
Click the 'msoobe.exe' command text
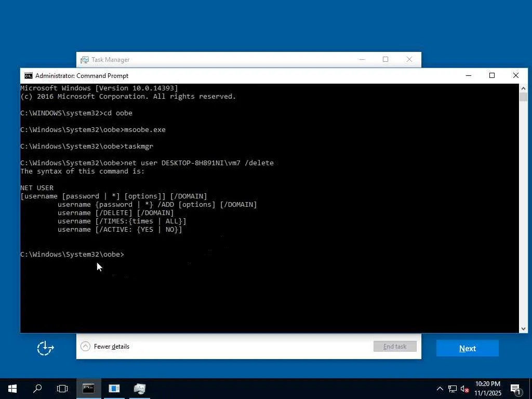[145, 129]
